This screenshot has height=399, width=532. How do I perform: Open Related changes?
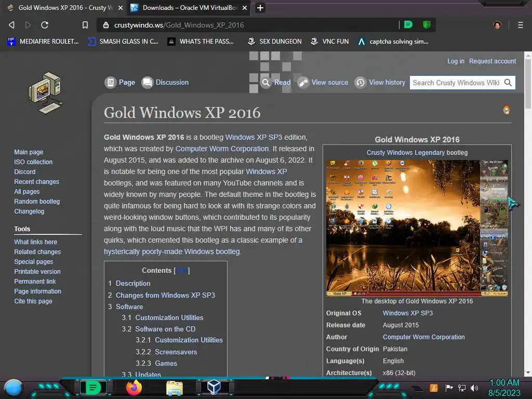tap(37, 252)
